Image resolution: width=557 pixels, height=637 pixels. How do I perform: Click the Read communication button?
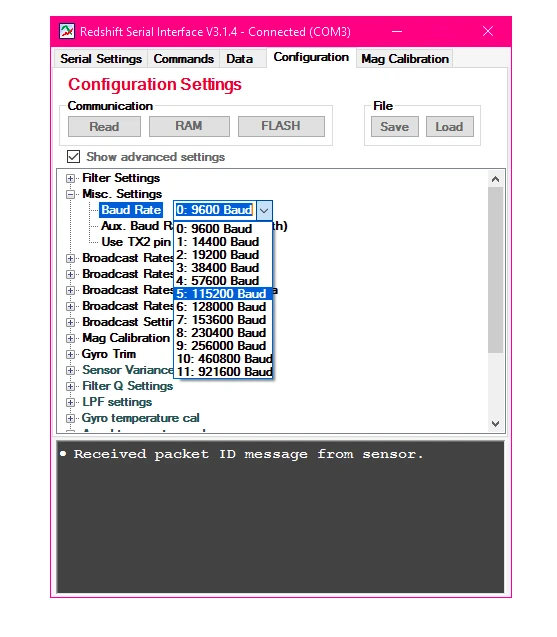104,126
